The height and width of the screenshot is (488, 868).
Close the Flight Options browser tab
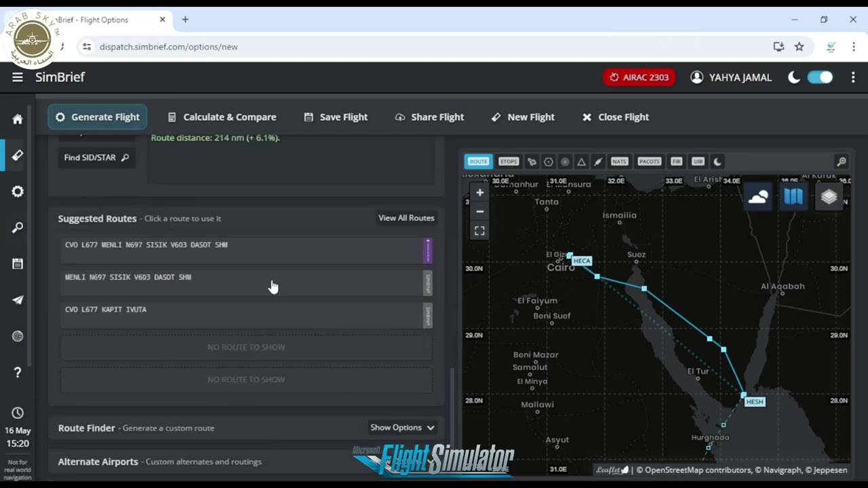tap(162, 20)
